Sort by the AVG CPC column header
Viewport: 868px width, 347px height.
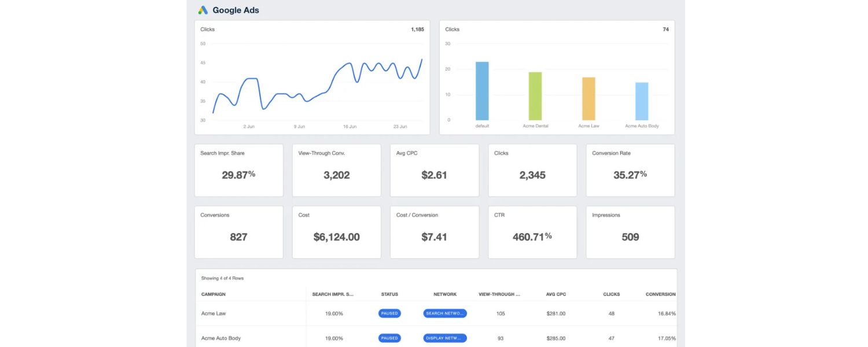[556, 294]
